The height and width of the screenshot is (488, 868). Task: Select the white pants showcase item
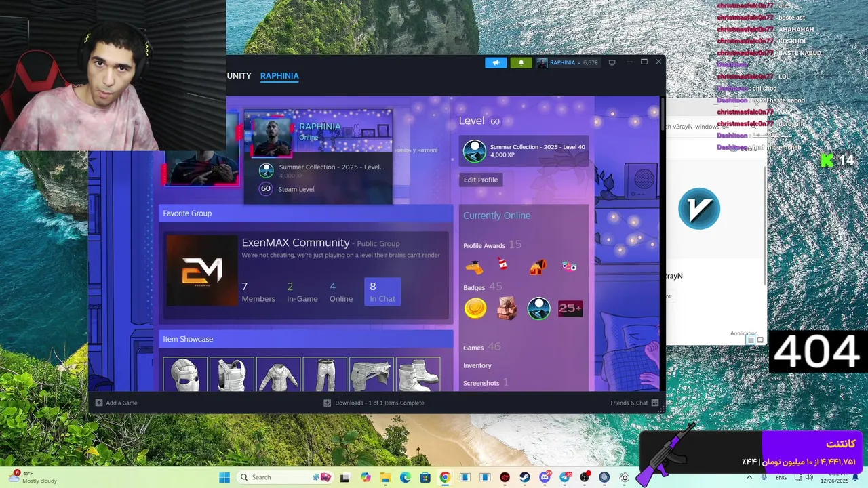pos(325,375)
